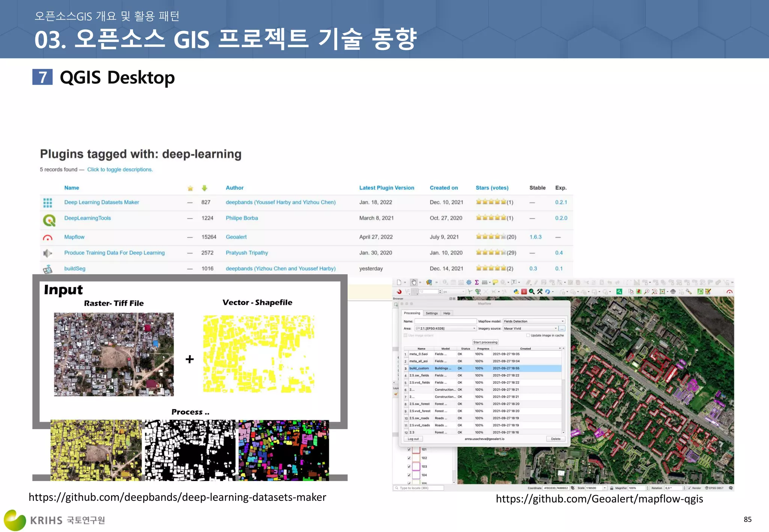Click the Sigma statistical summary icon
The height and width of the screenshot is (532, 769).
[x=476, y=282]
